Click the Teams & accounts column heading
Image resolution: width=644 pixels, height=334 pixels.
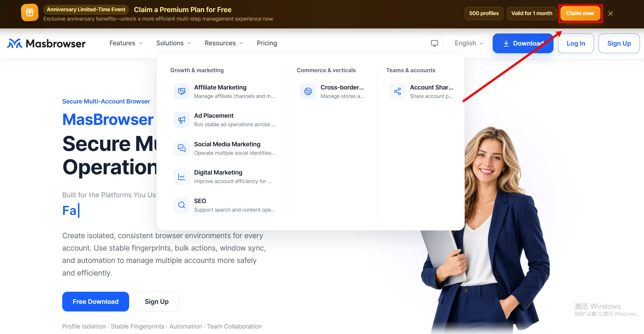[x=411, y=70]
